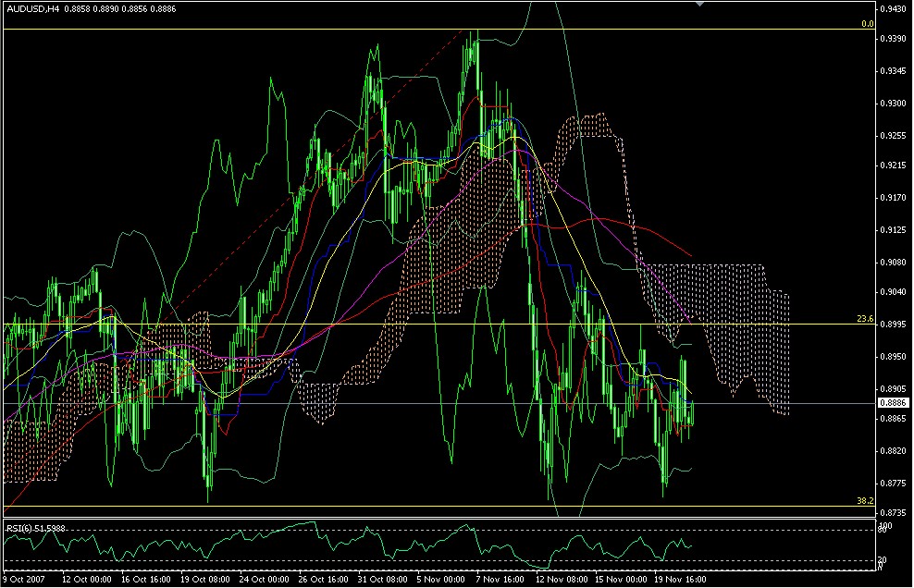
Task: Click the Fibonacci 23.6 level label
Action: click(x=865, y=319)
